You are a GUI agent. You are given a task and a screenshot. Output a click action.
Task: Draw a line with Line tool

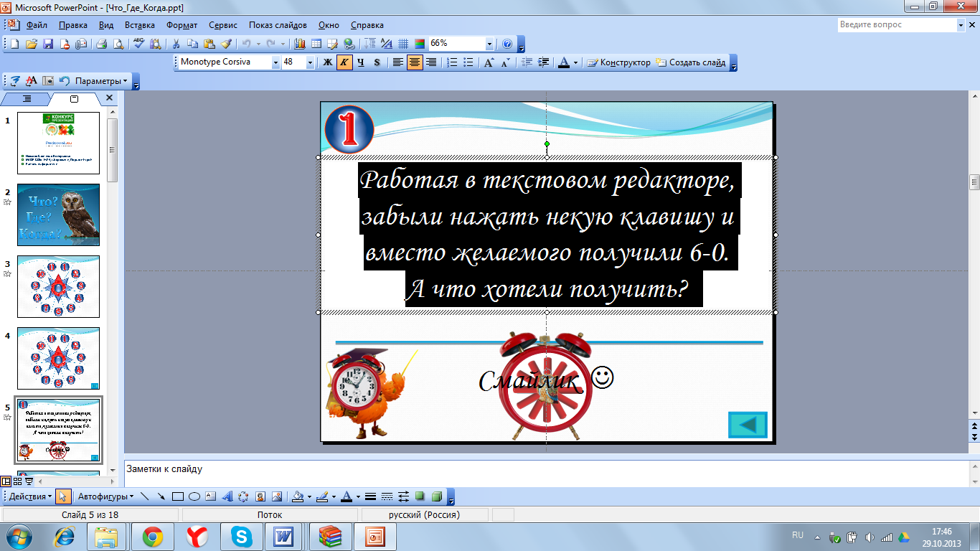[145, 496]
